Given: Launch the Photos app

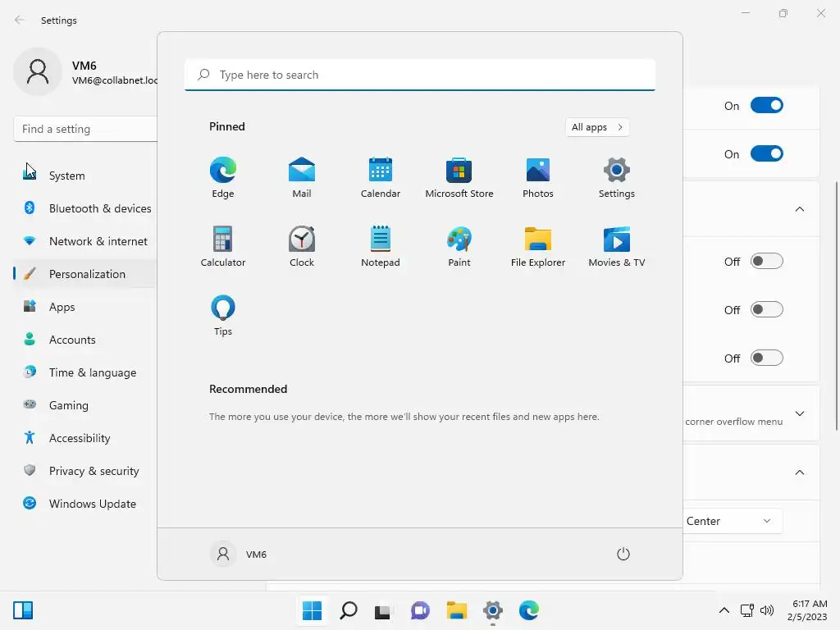Looking at the screenshot, I should point(538,177).
